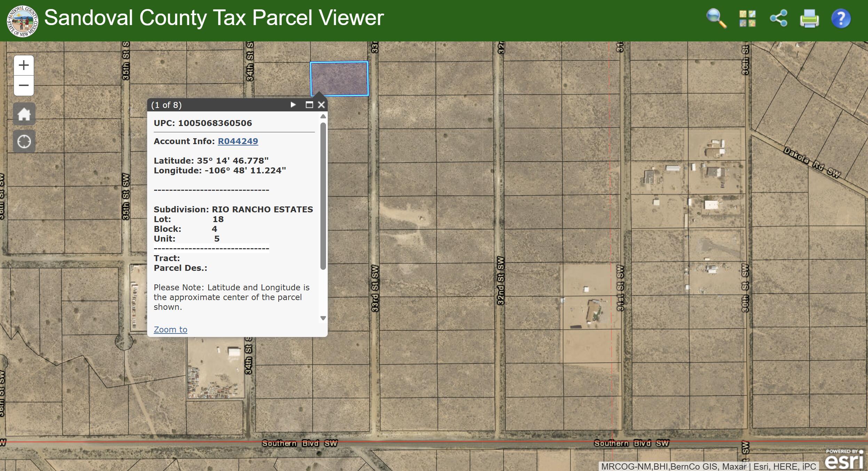Open account link R044249
The width and height of the screenshot is (868, 471).
pos(238,141)
